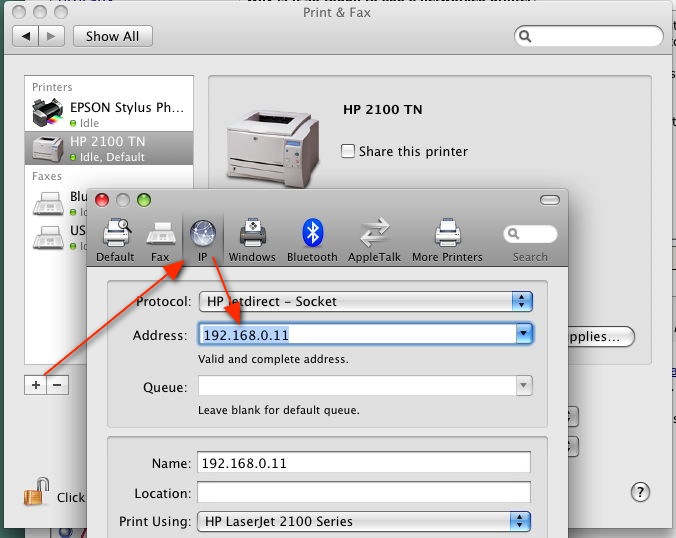Open the Default printer browser tab
This screenshot has height=538, width=676.
tap(116, 241)
